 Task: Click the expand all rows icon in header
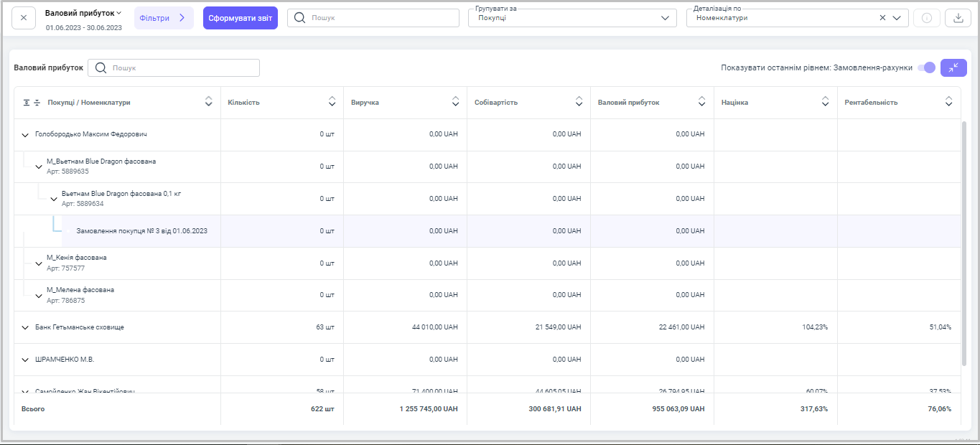point(27,103)
